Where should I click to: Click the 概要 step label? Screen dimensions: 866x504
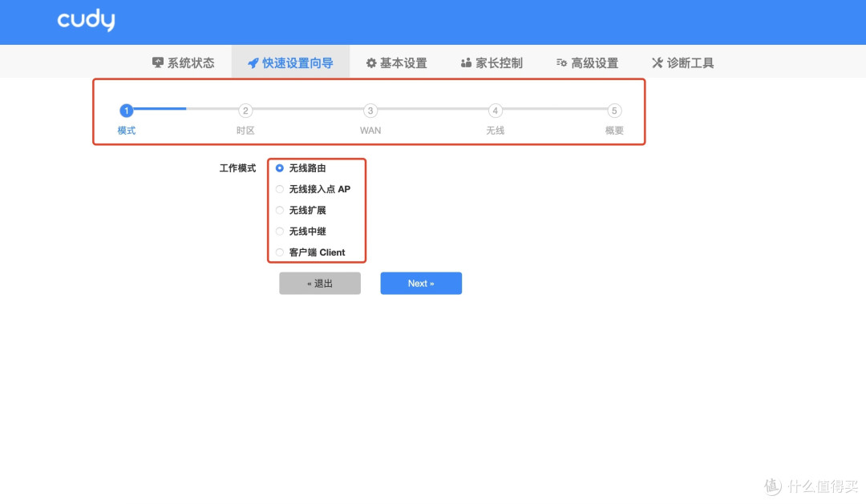(x=614, y=131)
